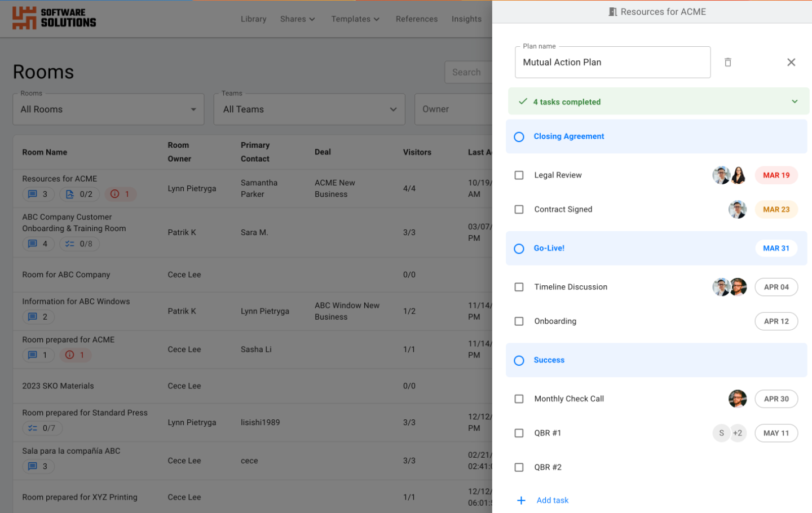Click the red alert icon on Room prepared for ACME
812x513 pixels.
pyautogui.click(x=75, y=355)
